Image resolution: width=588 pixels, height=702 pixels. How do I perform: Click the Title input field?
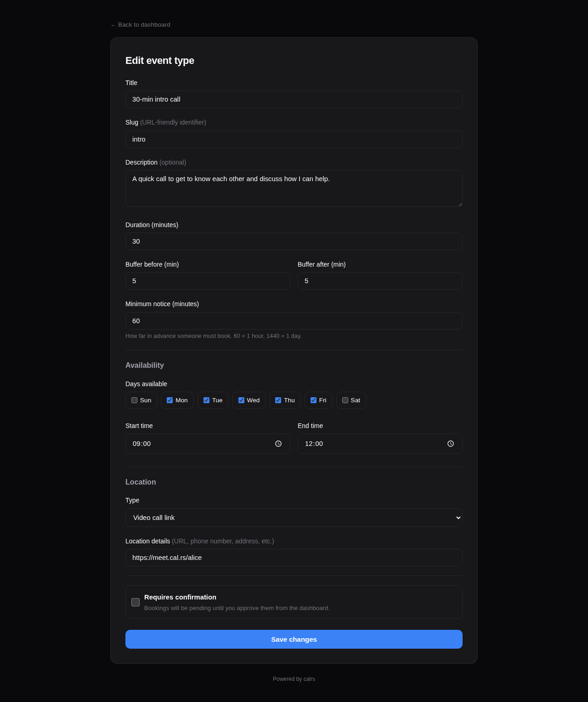294,99
